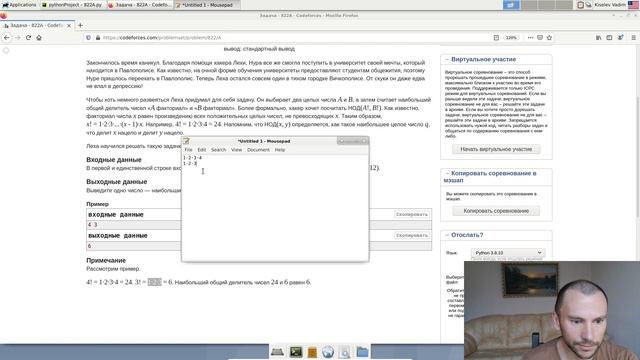Open Python 3.8.10 language dropdown
Image resolution: width=640 pixels, height=360 pixels.
[x=508, y=253]
